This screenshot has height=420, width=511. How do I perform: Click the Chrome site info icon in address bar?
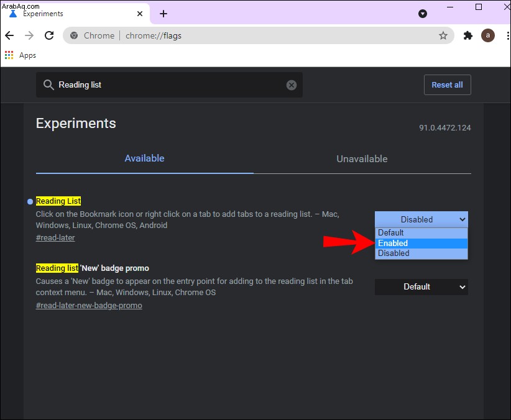(x=74, y=35)
